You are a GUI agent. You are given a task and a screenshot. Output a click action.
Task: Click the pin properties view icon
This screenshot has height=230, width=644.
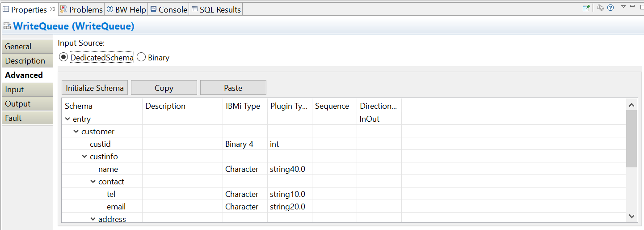[586, 8]
